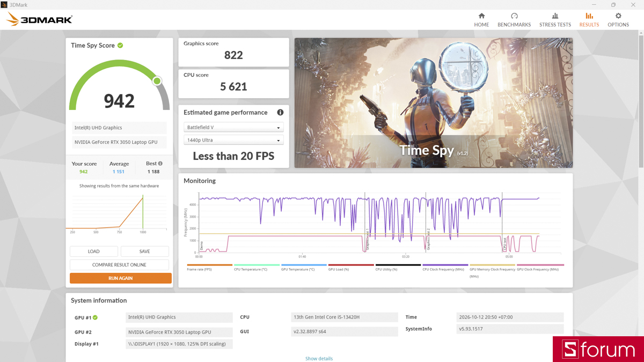This screenshot has height=362, width=644.
Task: Click the 3DMark app icon in the title bar
Action: click(4, 5)
